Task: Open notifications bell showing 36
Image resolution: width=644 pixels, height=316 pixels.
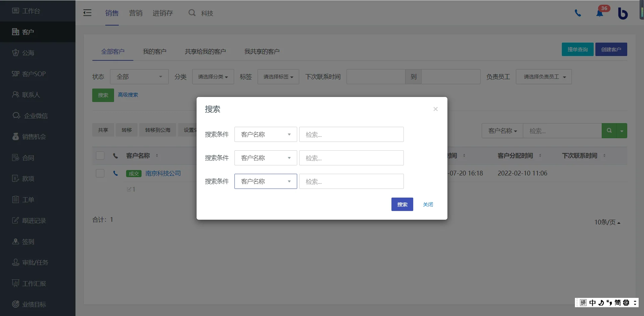Action: click(x=600, y=13)
